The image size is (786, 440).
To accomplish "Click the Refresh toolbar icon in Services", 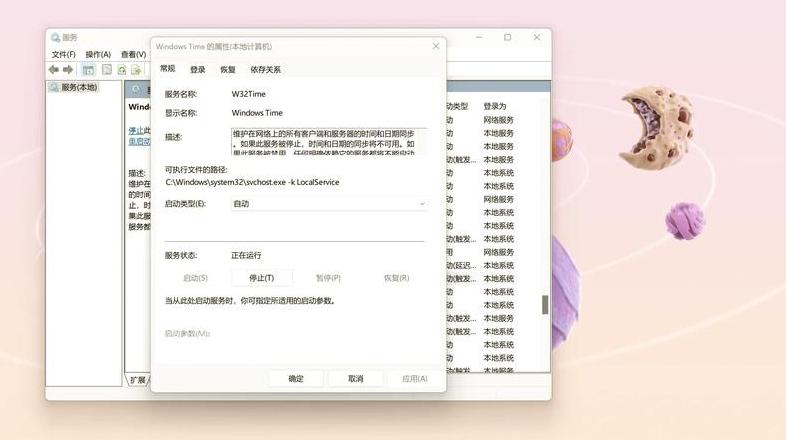I will [x=122, y=70].
